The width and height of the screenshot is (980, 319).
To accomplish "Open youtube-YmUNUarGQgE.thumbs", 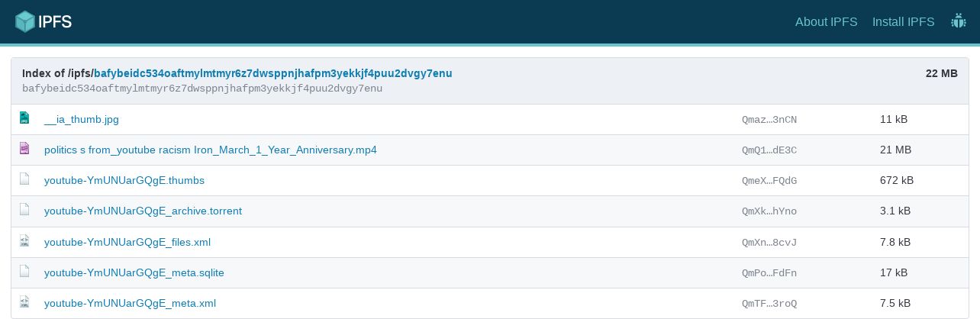I will tap(124, 180).
